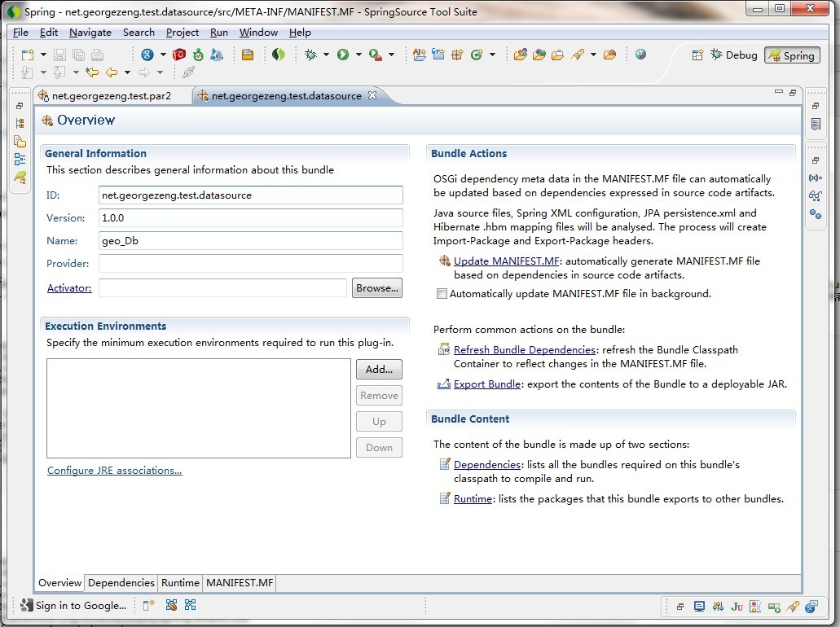Click the Execution Environments list box
840x627 pixels.
click(199, 408)
